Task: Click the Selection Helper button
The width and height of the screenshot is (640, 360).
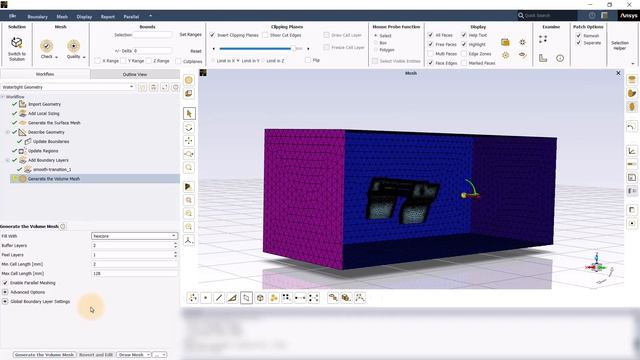Action: (x=620, y=45)
